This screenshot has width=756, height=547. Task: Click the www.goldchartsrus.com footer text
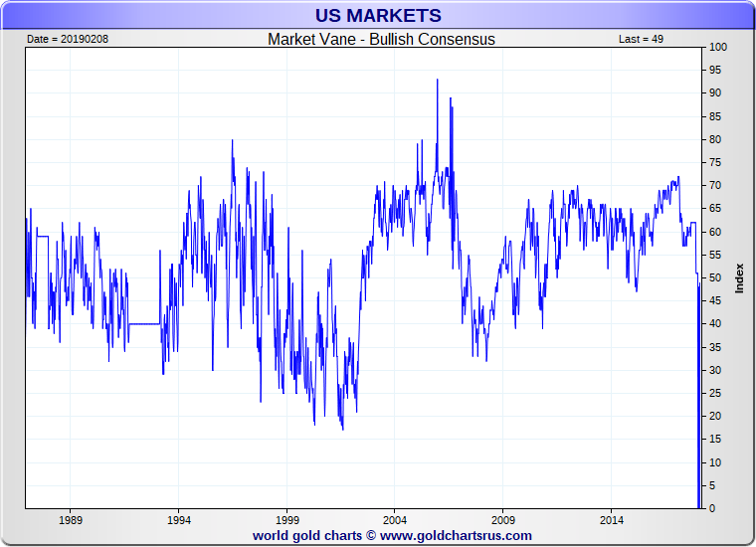pos(456,535)
